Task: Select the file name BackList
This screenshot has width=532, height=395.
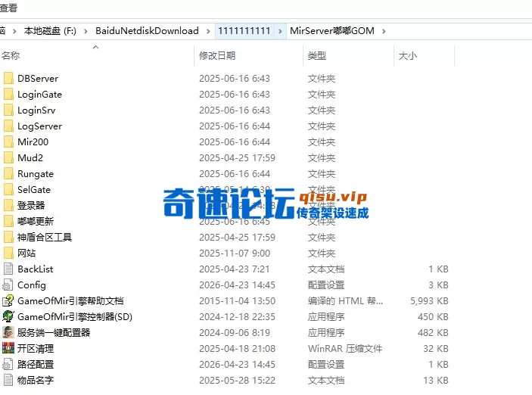Action: coord(36,269)
